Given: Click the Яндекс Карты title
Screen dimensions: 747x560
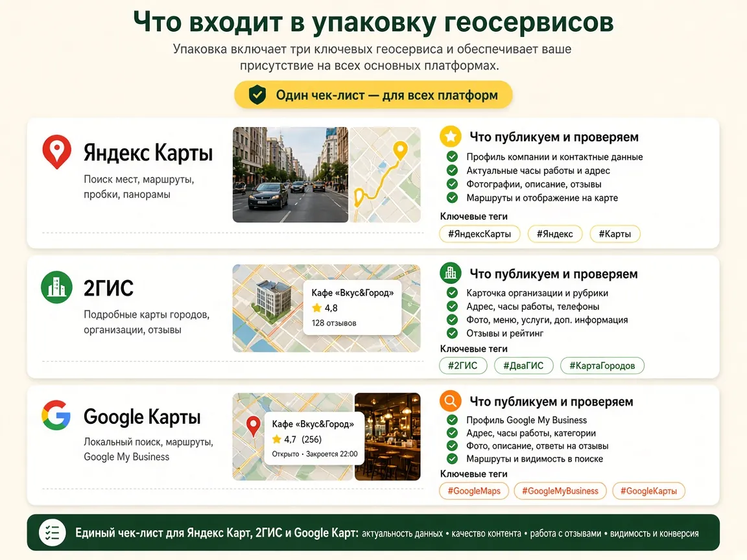Looking at the screenshot, I should coord(148,153).
